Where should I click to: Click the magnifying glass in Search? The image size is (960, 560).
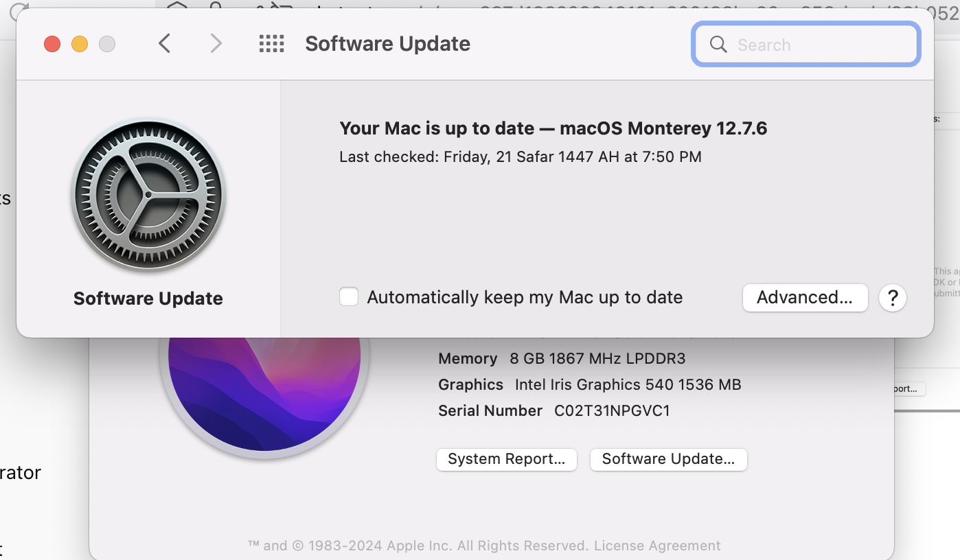[718, 45]
